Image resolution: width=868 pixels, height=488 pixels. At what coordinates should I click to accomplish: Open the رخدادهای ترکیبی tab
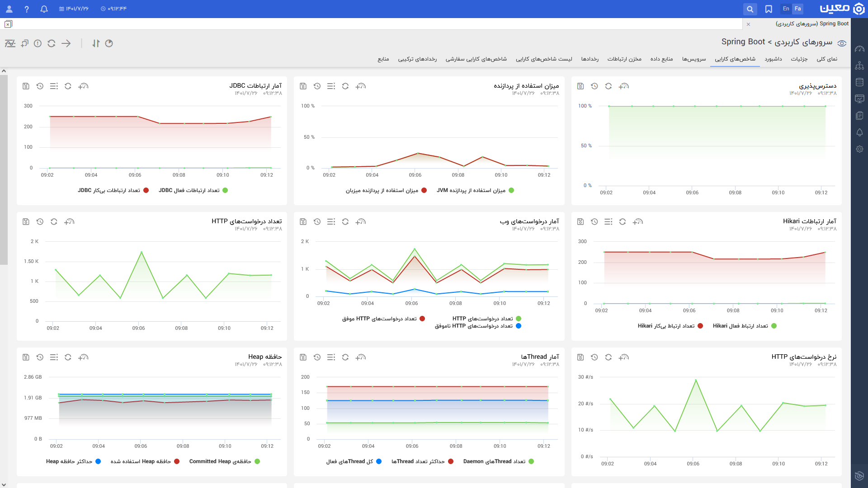[x=417, y=59]
